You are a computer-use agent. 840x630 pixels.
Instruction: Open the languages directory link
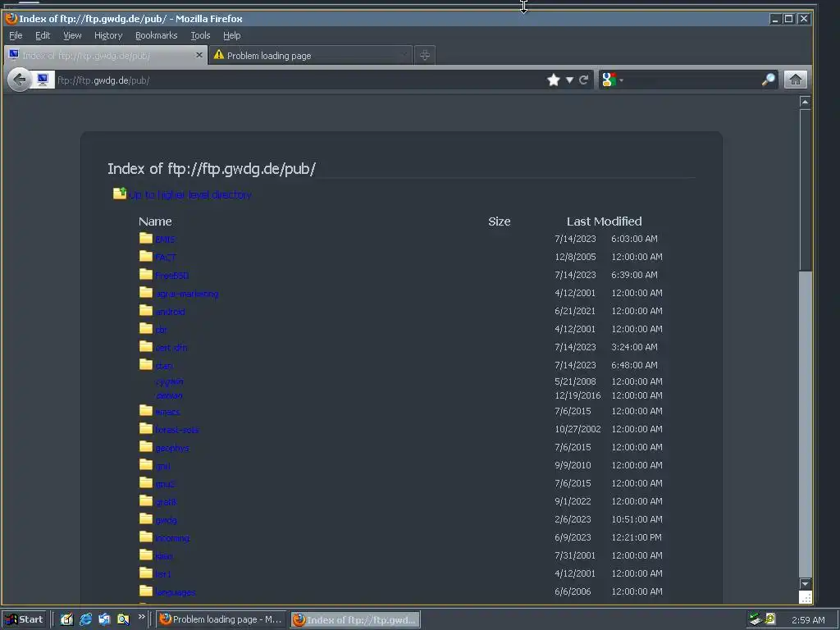(176, 592)
